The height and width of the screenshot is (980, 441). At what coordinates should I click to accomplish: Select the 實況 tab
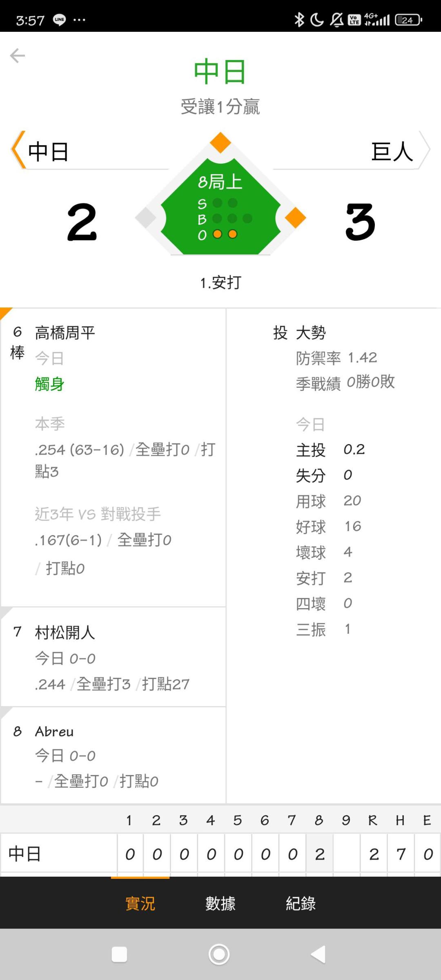tap(140, 903)
